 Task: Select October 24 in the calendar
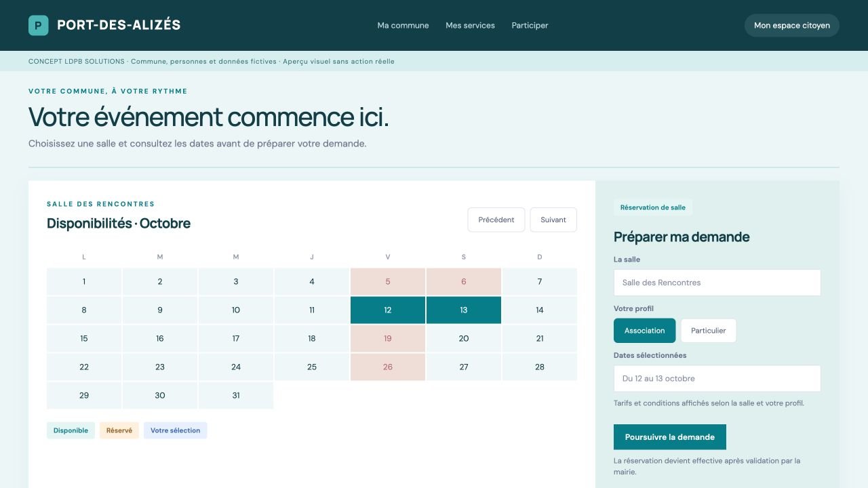coord(236,367)
